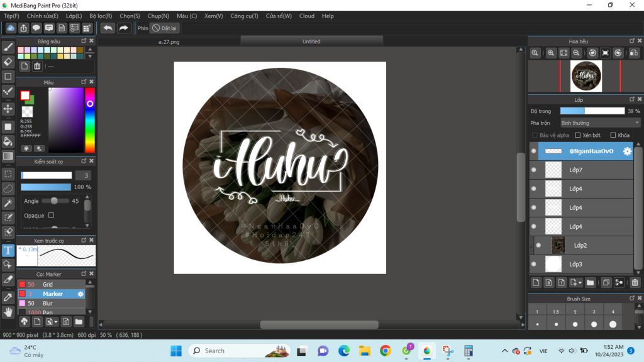644x362 pixels.
Task: Click the Navigator preview thumbnail
Action: 586,76
